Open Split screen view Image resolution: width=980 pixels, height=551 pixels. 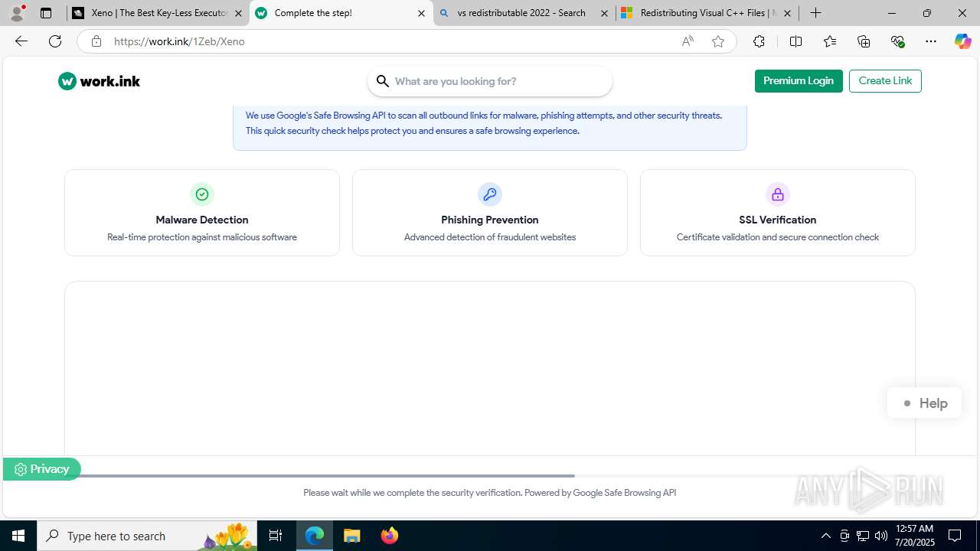point(795,41)
